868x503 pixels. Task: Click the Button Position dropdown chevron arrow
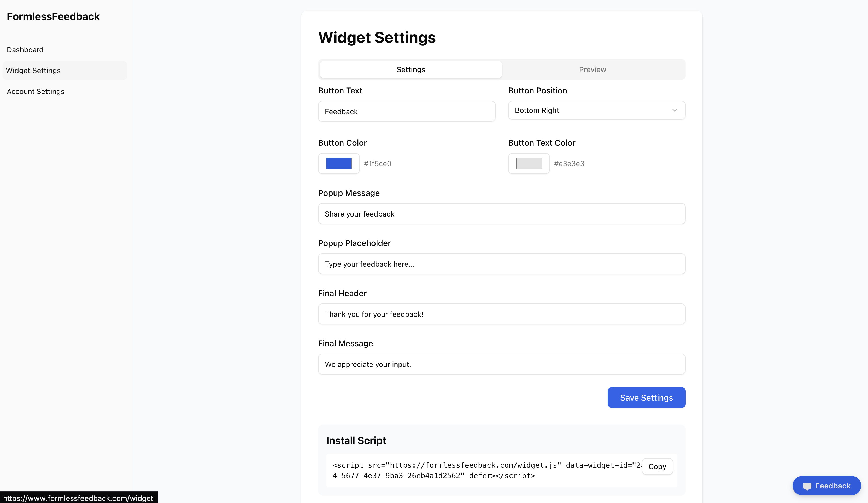pyautogui.click(x=675, y=110)
